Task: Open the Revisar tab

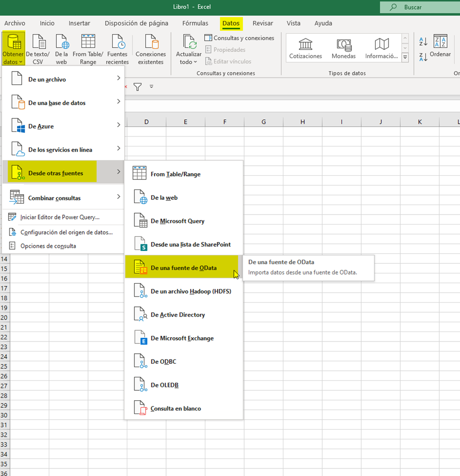Action: pyautogui.click(x=263, y=23)
